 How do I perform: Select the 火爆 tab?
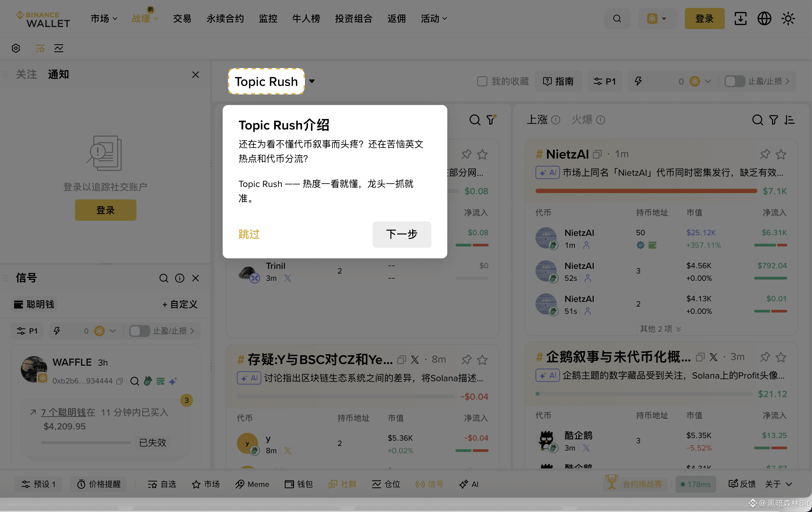tap(582, 120)
